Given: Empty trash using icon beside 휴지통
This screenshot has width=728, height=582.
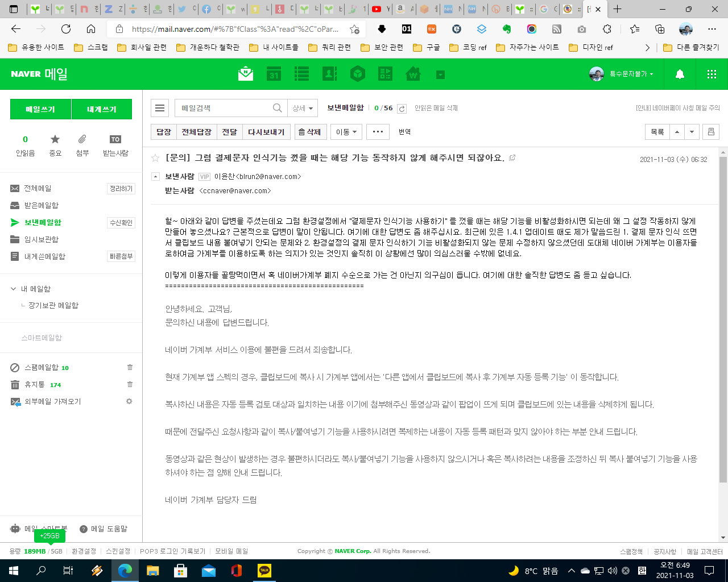Looking at the screenshot, I should (x=130, y=385).
